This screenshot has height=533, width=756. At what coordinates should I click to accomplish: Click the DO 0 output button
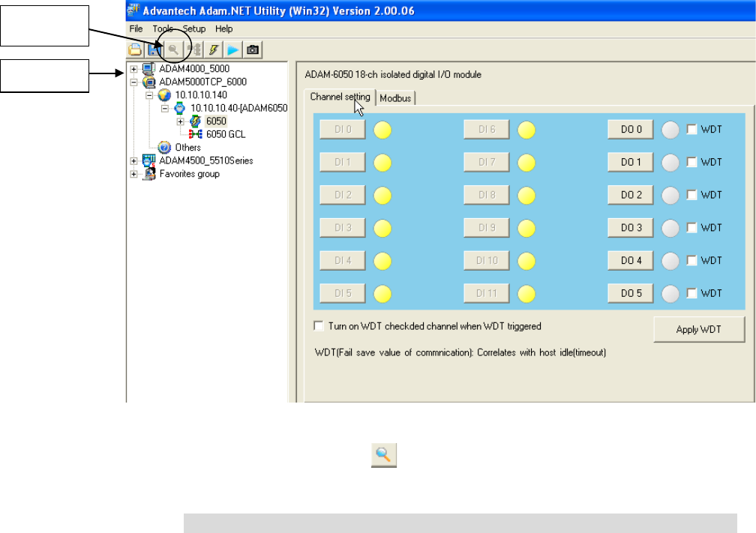pyautogui.click(x=631, y=130)
